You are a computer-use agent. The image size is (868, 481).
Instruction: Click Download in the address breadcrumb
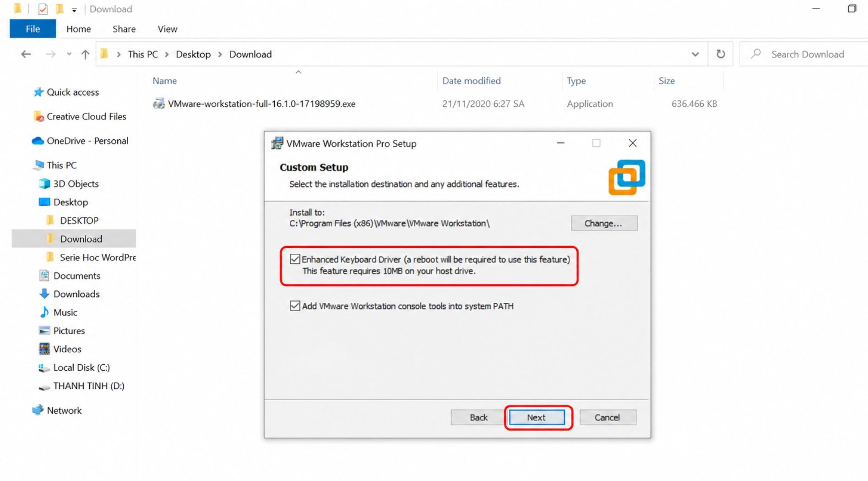[x=250, y=55]
